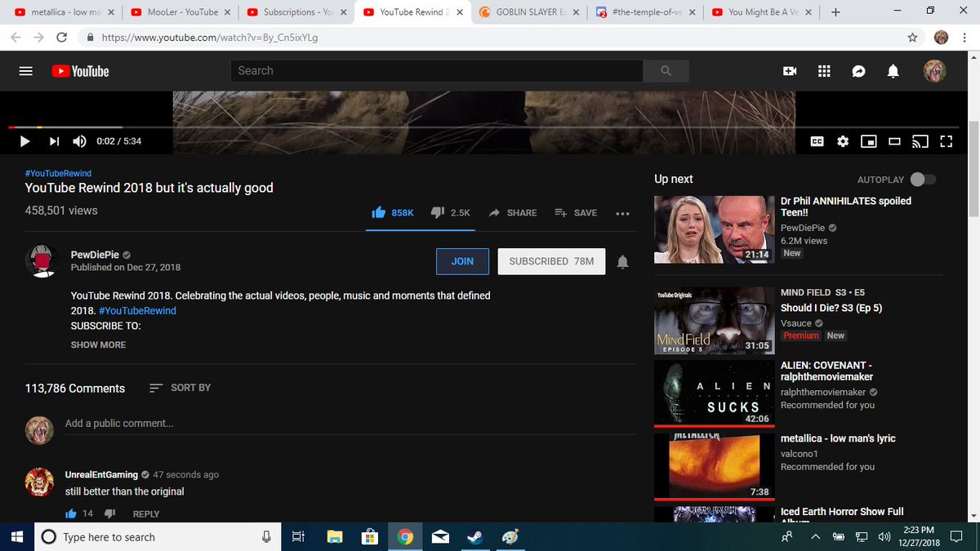Open the notifications bell in header
The height and width of the screenshot is (551, 980).
point(893,71)
